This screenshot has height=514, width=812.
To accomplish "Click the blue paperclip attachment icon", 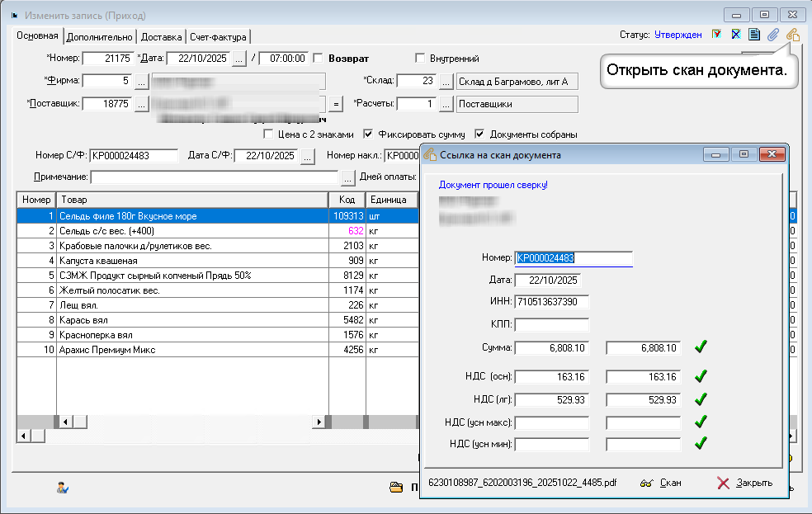I will [773, 35].
